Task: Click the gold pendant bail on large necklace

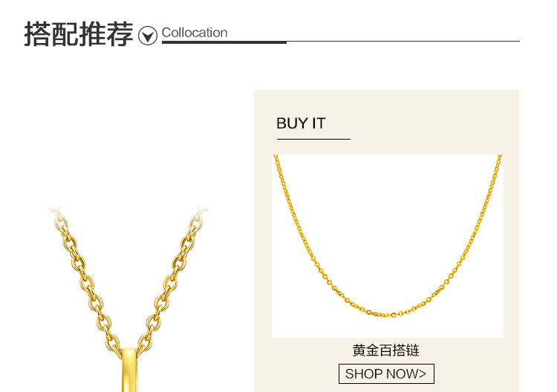Action: click(x=129, y=370)
